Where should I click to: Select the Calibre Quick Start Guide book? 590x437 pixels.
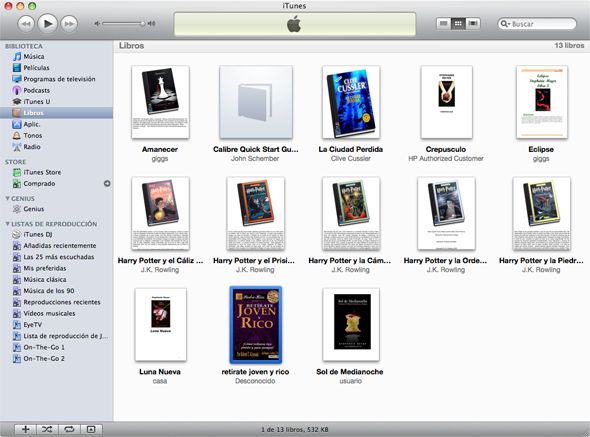(x=256, y=102)
